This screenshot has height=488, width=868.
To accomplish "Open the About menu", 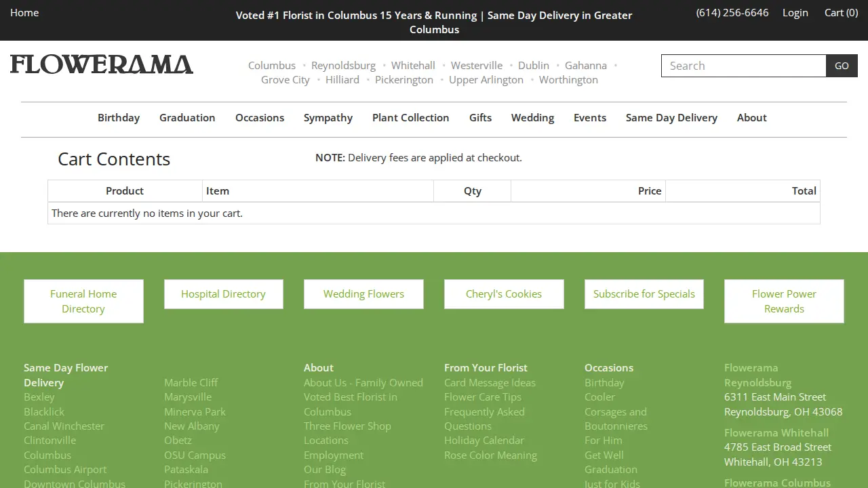I will click(752, 118).
